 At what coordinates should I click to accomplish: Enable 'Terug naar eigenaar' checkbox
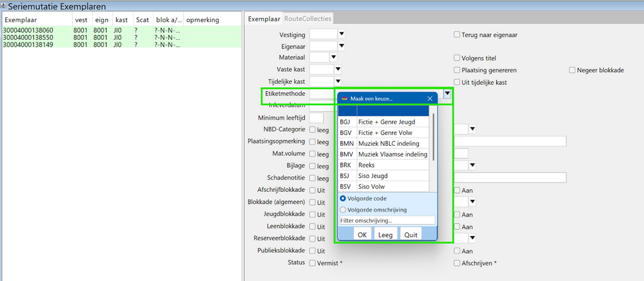[x=457, y=35]
